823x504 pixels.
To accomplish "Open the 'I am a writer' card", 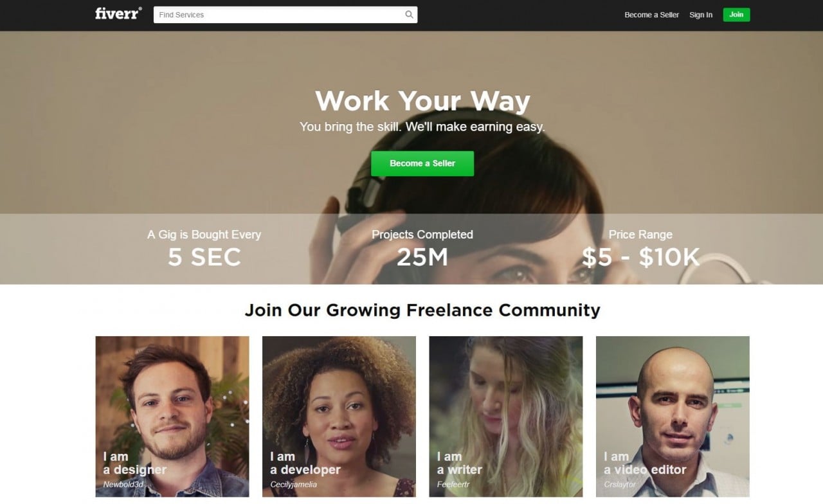I will (506, 417).
